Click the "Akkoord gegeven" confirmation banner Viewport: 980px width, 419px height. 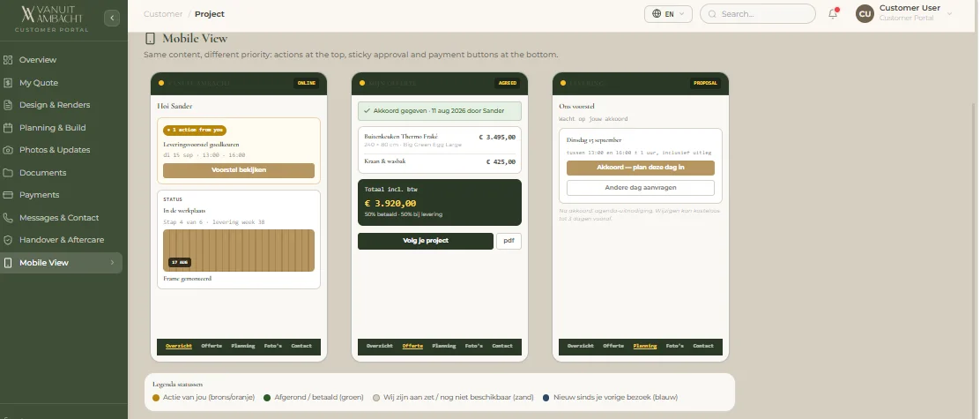[x=440, y=110]
